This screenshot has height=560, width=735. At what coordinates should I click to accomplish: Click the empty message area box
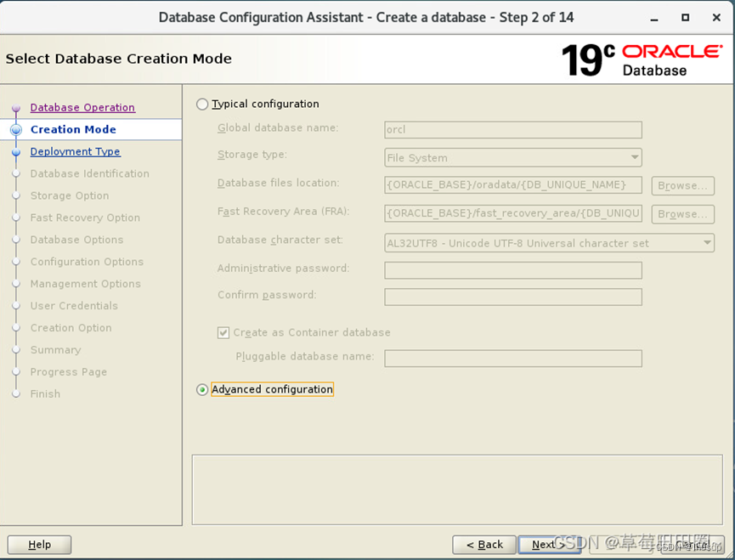coord(457,489)
